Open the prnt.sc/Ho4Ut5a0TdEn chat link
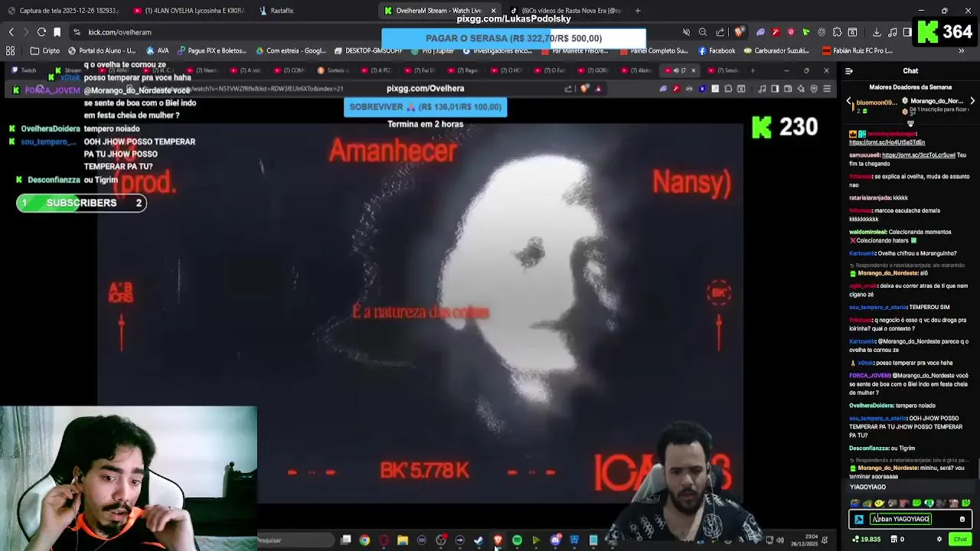The width and height of the screenshot is (980, 551). [887, 142]
